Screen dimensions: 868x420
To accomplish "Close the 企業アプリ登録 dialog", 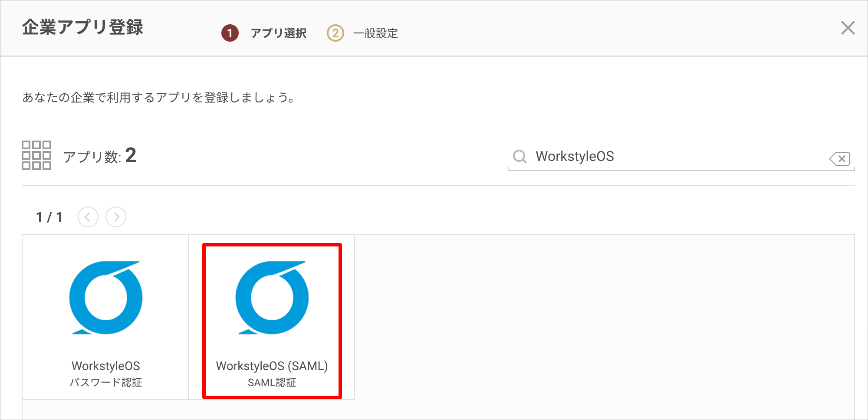I will [848, 28].
